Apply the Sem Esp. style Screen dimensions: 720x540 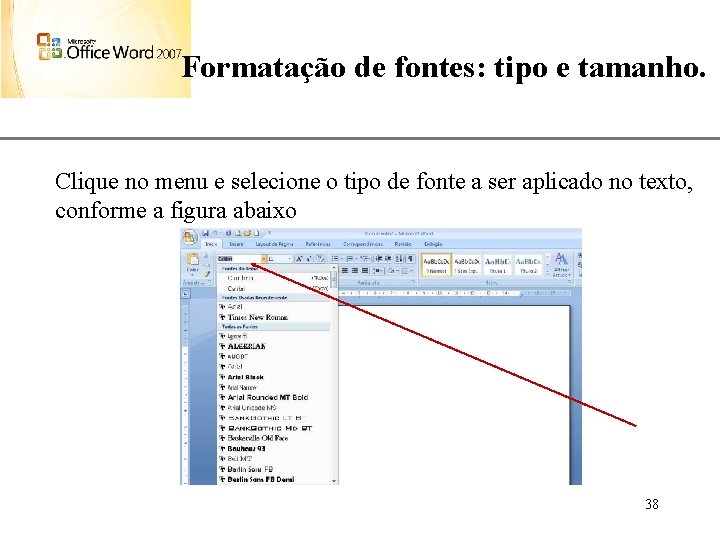[x=467, y=265]
